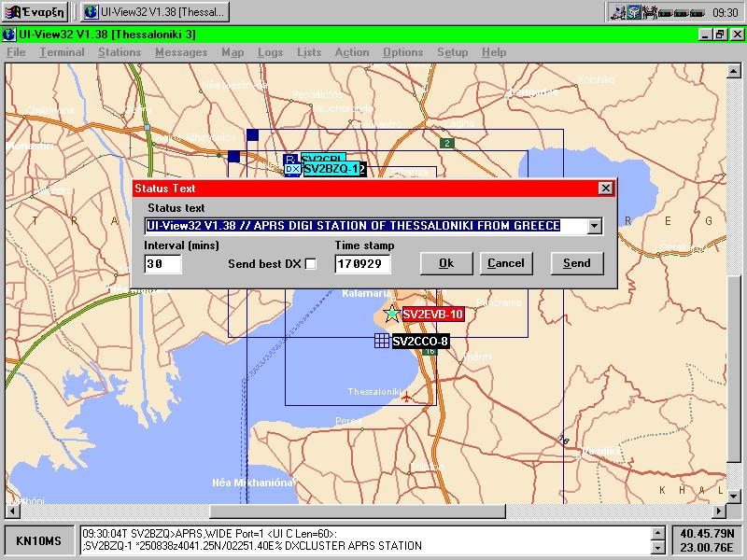Click the map vertical scrollbar thumb

pyautogui.click(x=734, y=369)
